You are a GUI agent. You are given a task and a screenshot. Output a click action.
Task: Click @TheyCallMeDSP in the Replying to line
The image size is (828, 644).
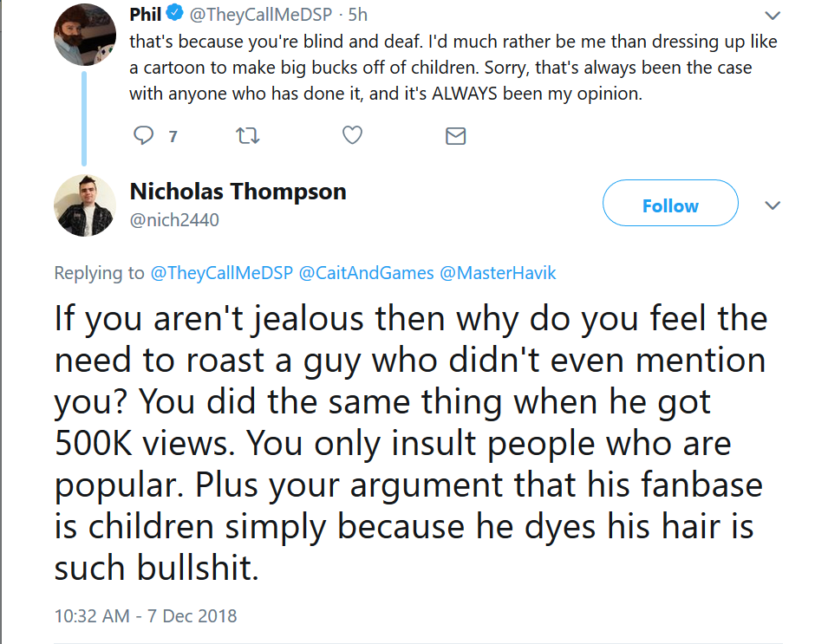pos(222,273)
